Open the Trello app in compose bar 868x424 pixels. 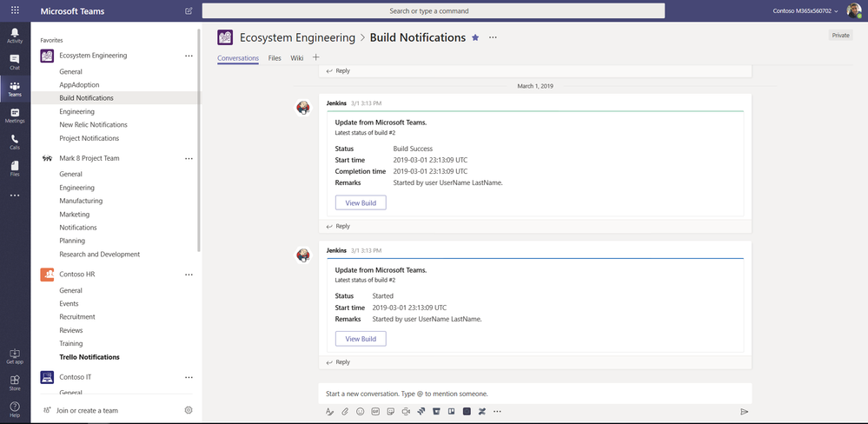tap(451, 411)
